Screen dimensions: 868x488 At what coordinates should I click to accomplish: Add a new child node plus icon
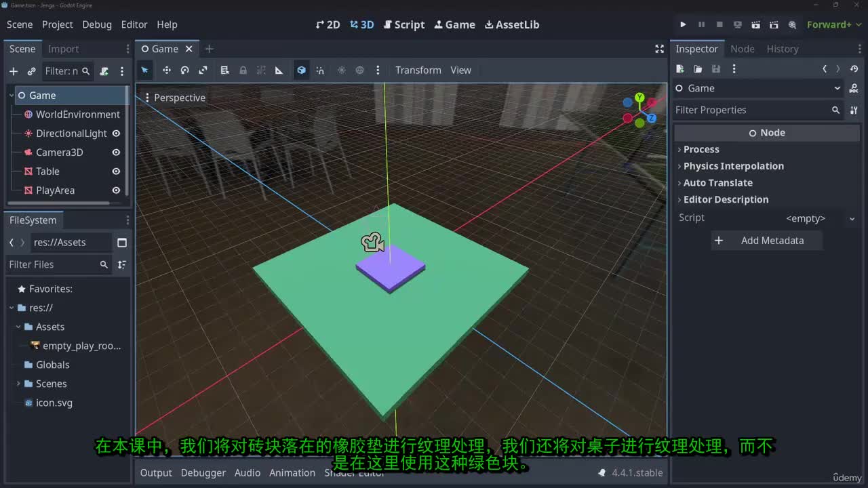(x=13, y=71)
